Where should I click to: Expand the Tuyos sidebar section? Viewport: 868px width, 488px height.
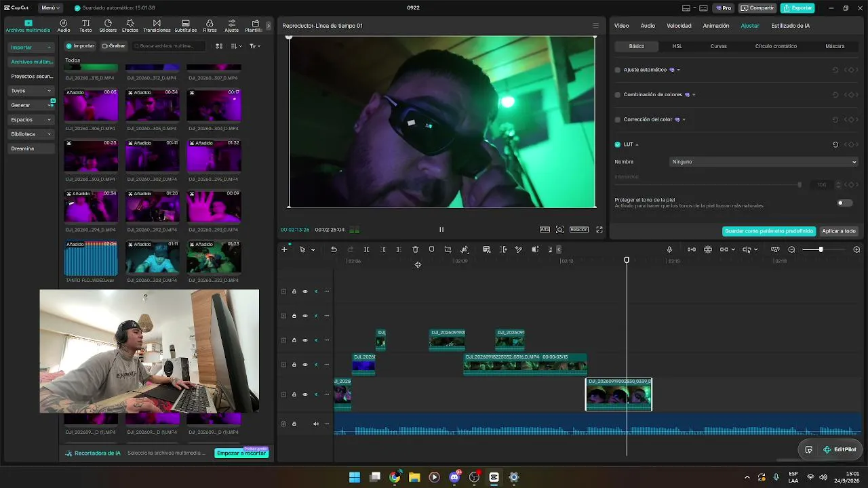coord(31,90)
